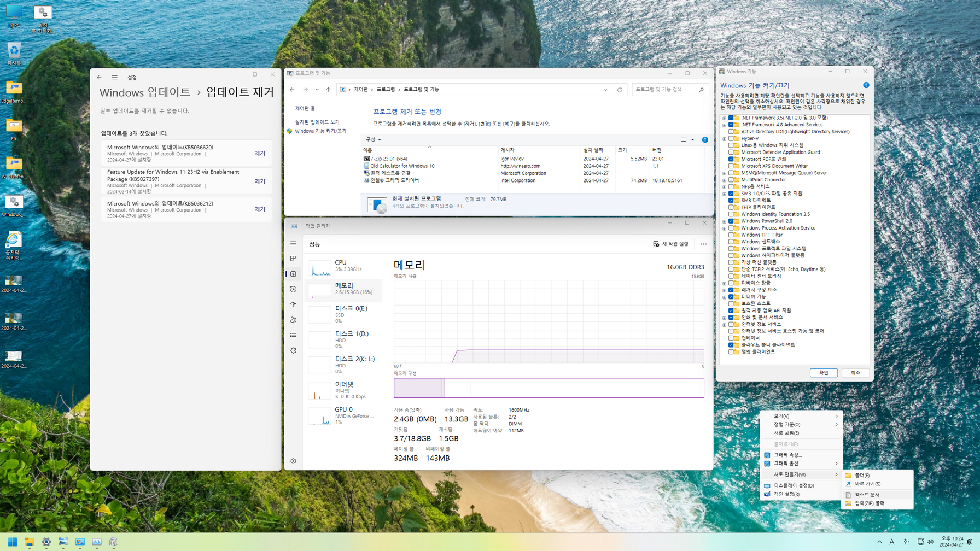Open Services icon in Task Manager sidebar
Viewport: 980px width, 551px height.
point(293,350)
